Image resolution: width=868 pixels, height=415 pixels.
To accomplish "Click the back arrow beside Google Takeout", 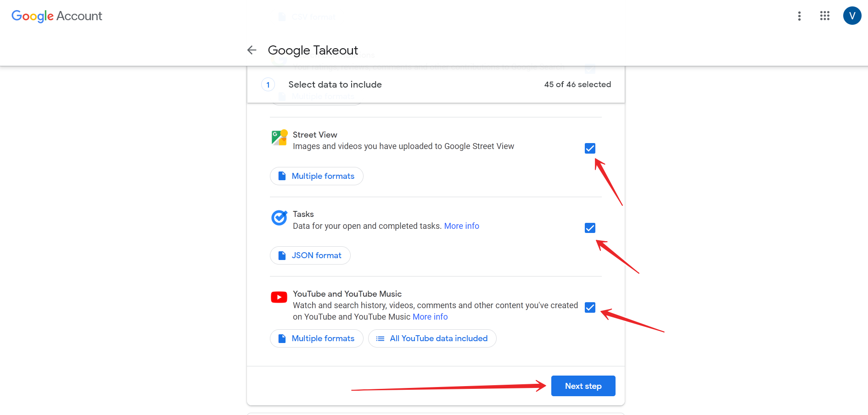I will click(252, 50).
